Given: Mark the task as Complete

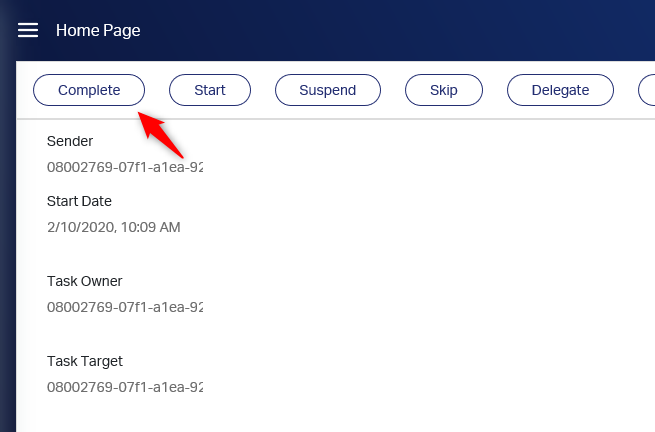Looking at the screenshot, I should tap(89, 90).
